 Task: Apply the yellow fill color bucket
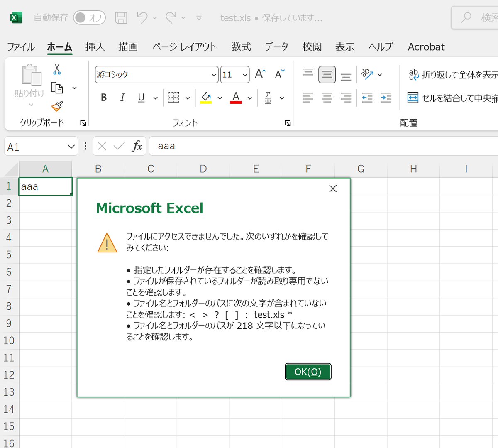[x=206, y=98]
